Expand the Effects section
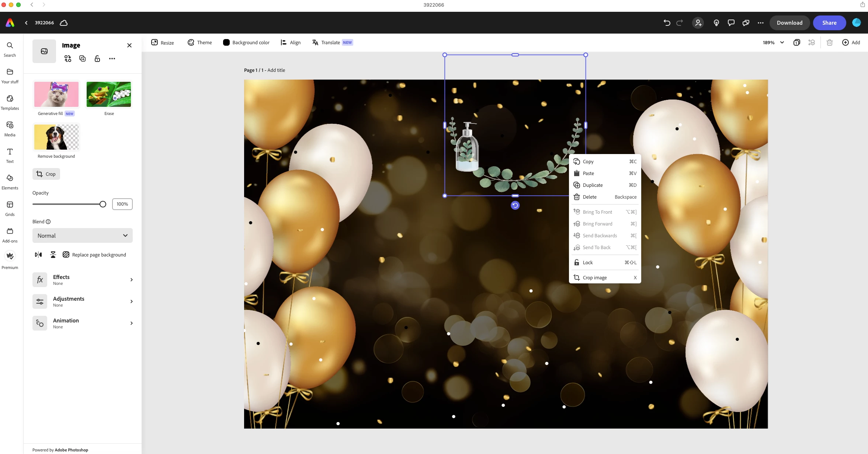This screenshot has width=868, height=454. click(83, 280)
